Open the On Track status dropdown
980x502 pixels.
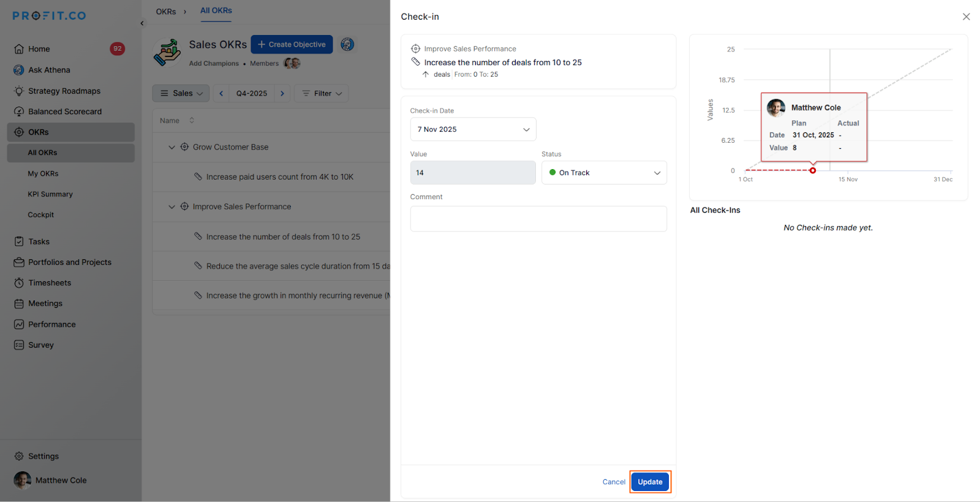click(604, 173)
